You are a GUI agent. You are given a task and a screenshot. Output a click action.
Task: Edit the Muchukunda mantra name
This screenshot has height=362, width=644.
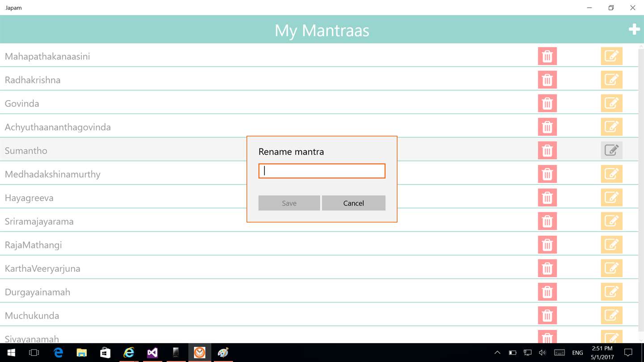611,316
